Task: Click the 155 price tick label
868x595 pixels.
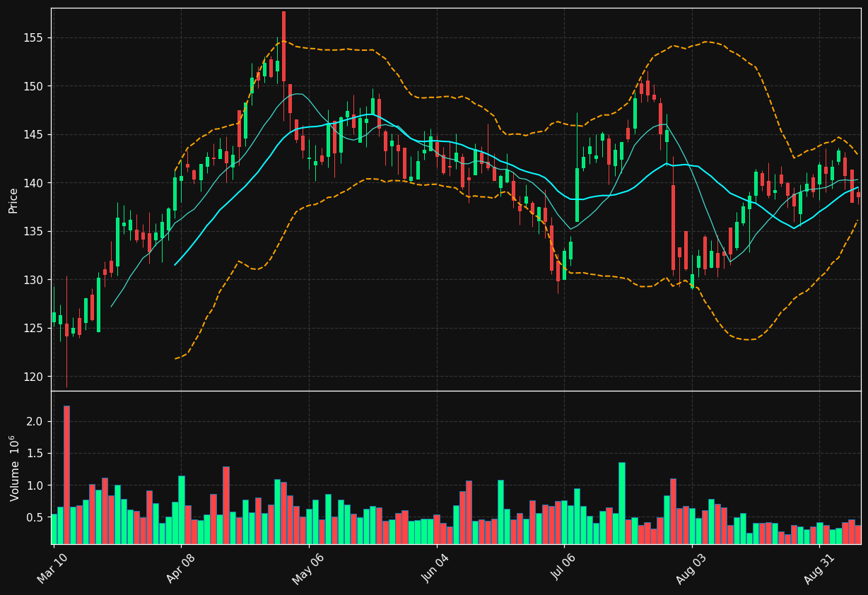Action: (x=35, y=38)
